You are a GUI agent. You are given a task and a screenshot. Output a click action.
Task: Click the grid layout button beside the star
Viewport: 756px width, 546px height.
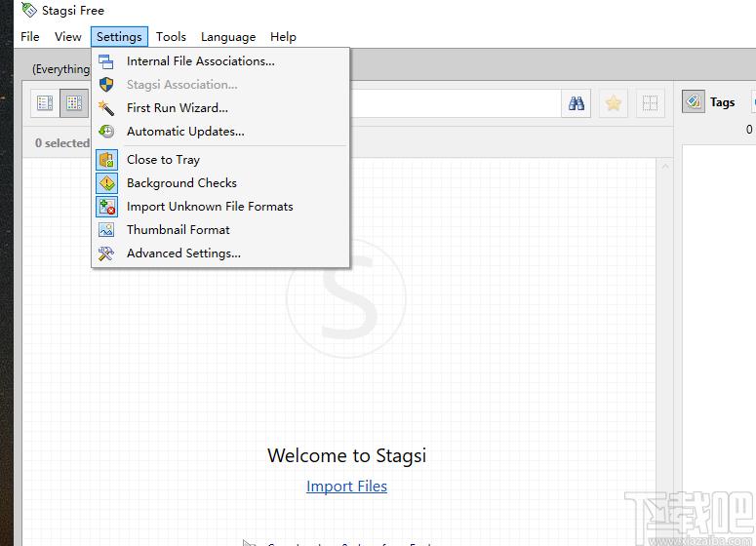650,103
